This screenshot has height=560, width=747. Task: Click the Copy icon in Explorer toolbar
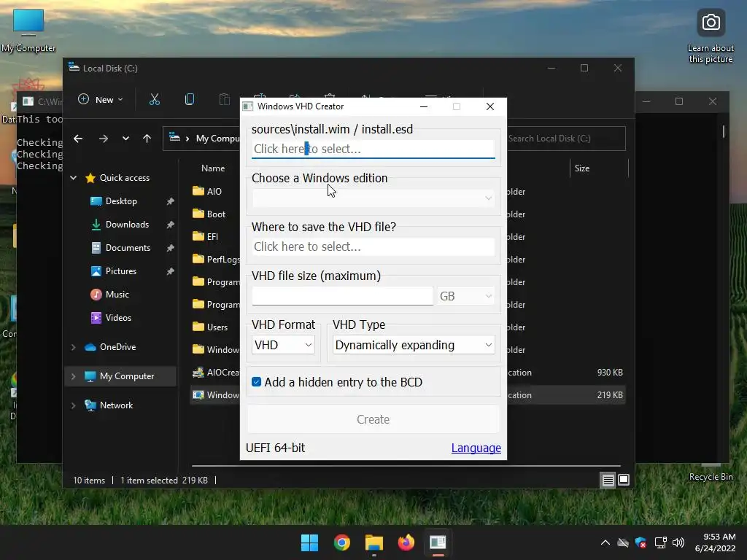190,99
